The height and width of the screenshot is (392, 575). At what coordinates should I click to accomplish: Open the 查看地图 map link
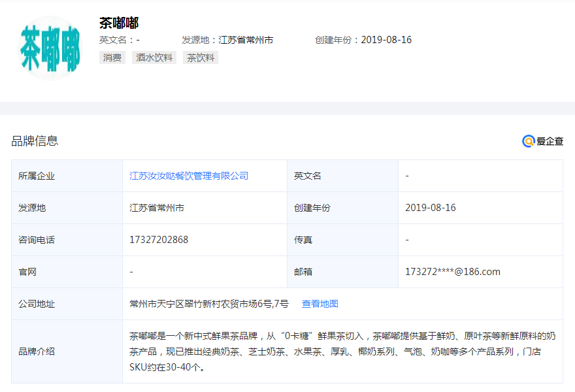click(x=320, y=304)
